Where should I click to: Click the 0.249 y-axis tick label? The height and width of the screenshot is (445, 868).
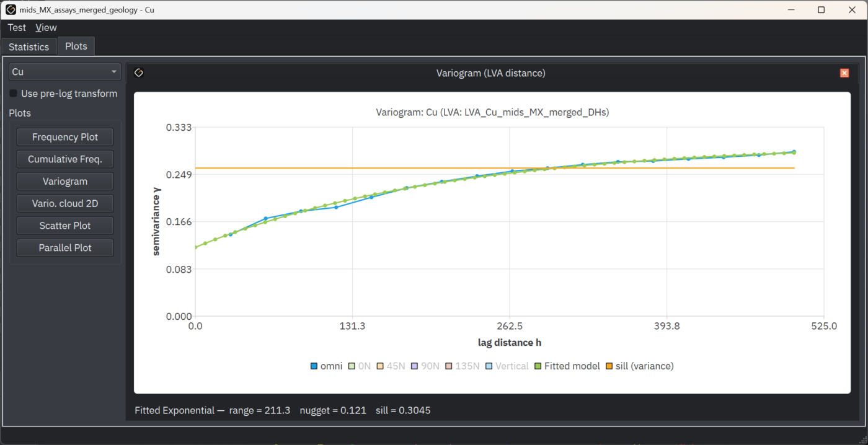pyautogui.click(x=179, y=174)
